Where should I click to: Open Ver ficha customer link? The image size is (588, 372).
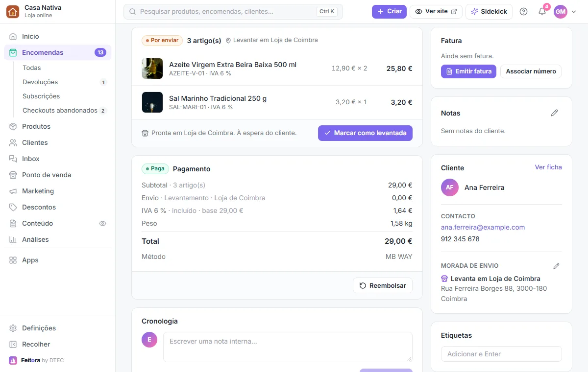(x=548, y=167)
